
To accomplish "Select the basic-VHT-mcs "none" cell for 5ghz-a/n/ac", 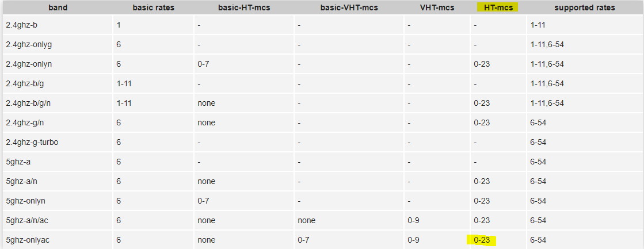I will click(x=306, y=220).
